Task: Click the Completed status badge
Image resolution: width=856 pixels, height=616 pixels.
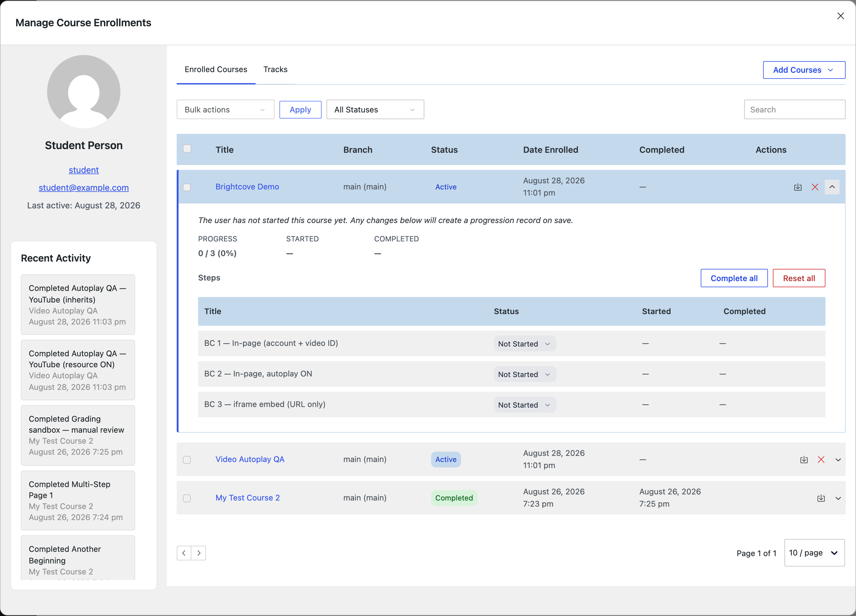Action: point(454,498)
